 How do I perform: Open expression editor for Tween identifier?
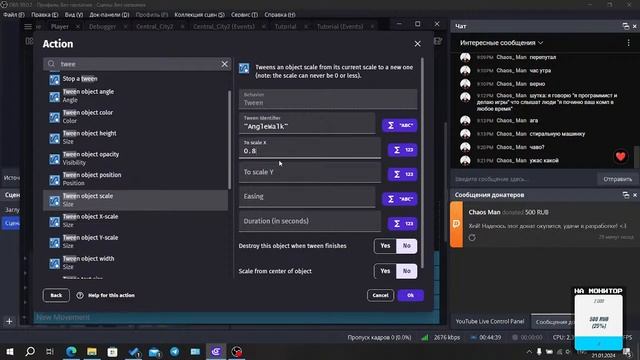coord(400,125)
